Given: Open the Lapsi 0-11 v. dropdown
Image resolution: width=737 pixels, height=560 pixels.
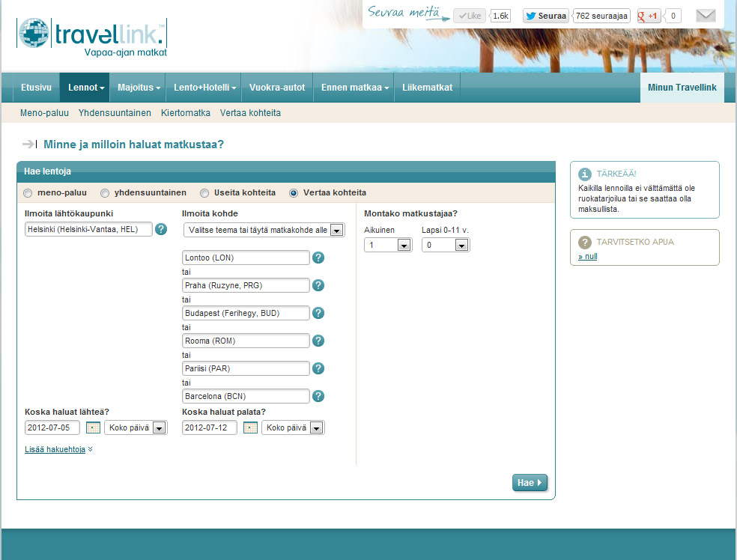Looking at the screenshot, I should tap(446, 245).
